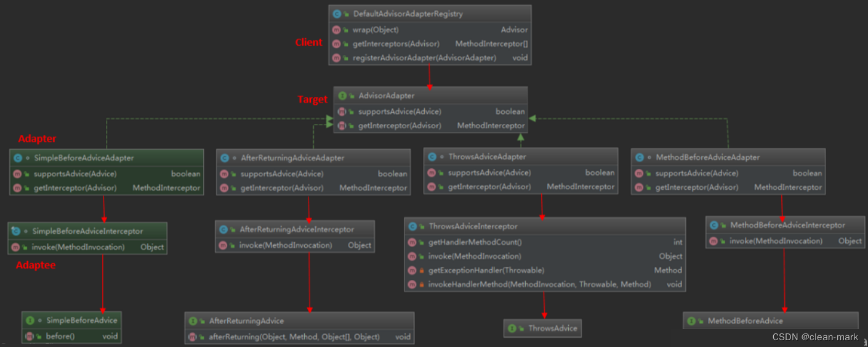The image size is (868, 347).
Task: Click the invokeHandlerMethod method signature
Action: click(539, 285)
